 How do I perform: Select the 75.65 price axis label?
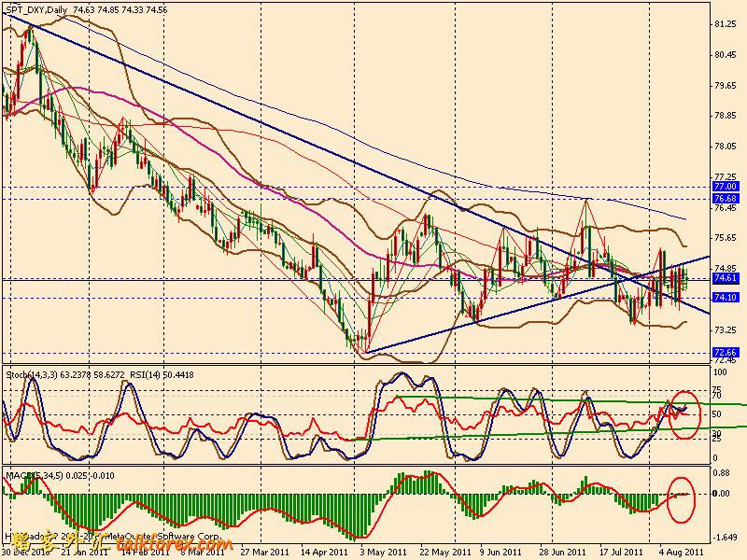(726, 238)
